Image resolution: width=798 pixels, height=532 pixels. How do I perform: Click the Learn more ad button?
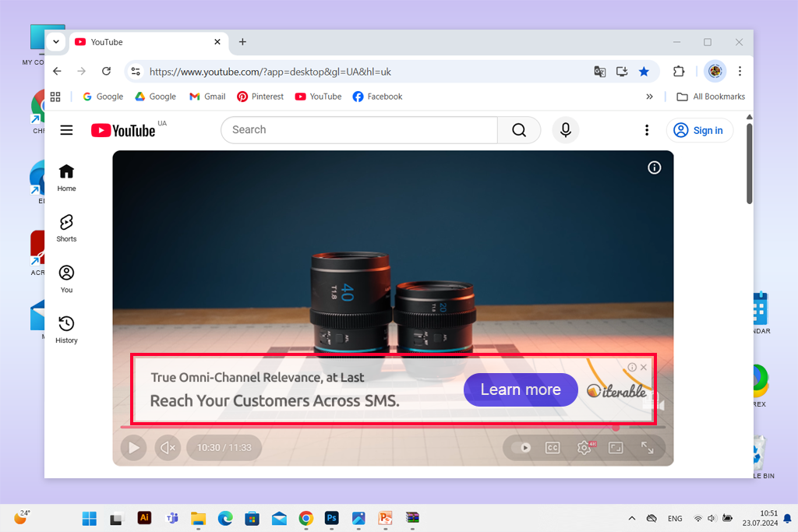coord(521,389)
